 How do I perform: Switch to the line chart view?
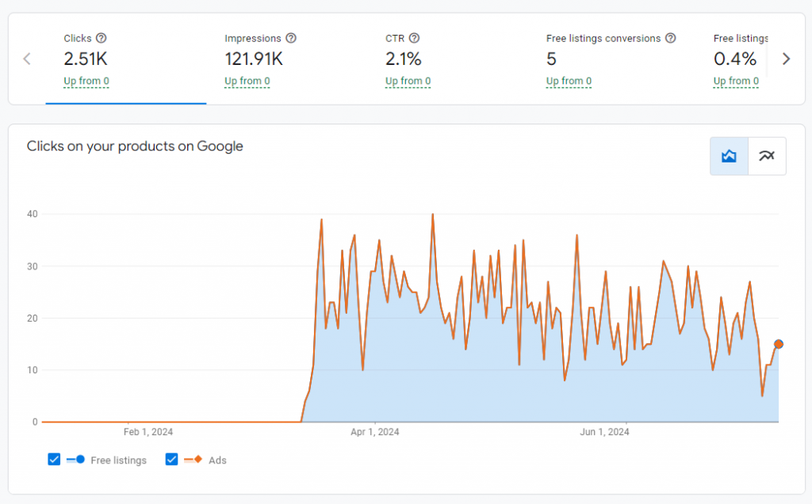[x=767, y=156]
